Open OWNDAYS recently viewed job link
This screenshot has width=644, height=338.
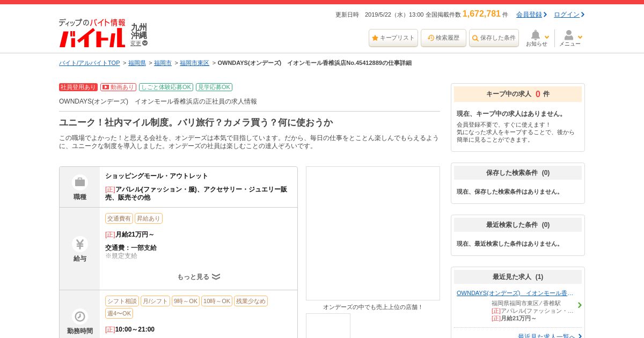click(515, 293)
